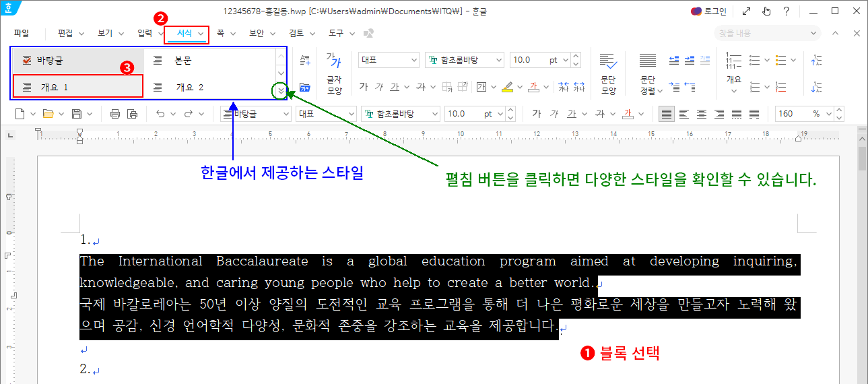
Task: Click the 개요 outline numbering button
Action: point(733,74)
